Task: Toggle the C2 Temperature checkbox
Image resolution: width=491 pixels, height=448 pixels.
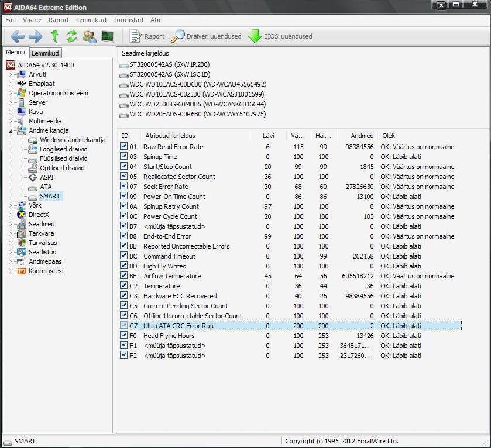Action: tap(123, 285)
